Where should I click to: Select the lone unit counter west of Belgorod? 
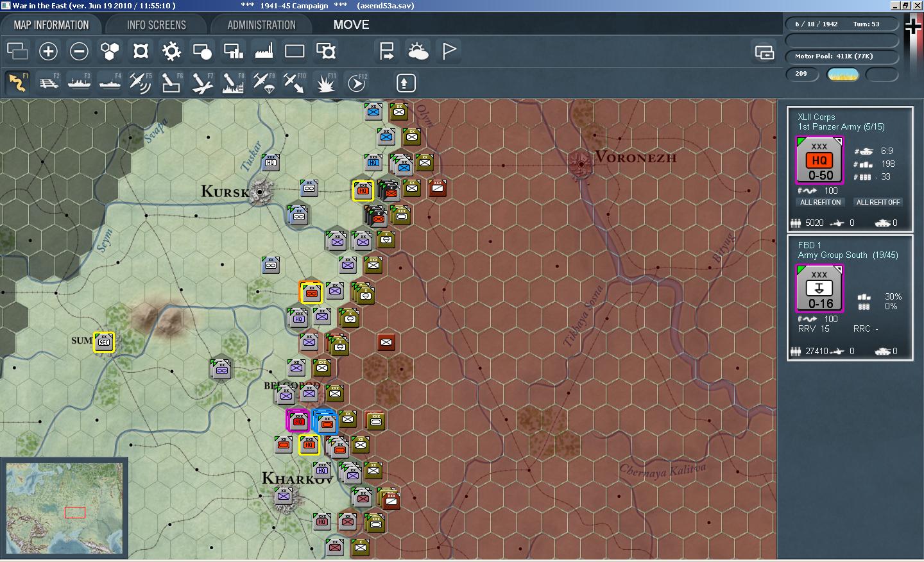point(221,369)
